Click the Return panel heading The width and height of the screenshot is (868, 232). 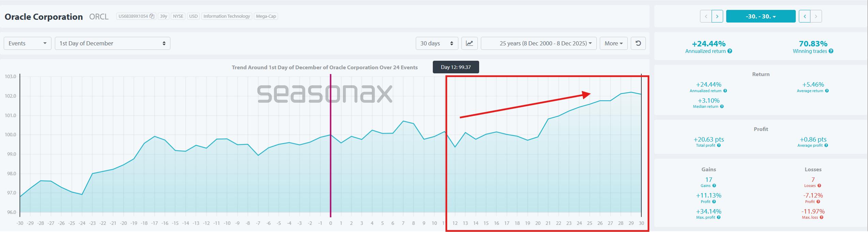(761, 74)
